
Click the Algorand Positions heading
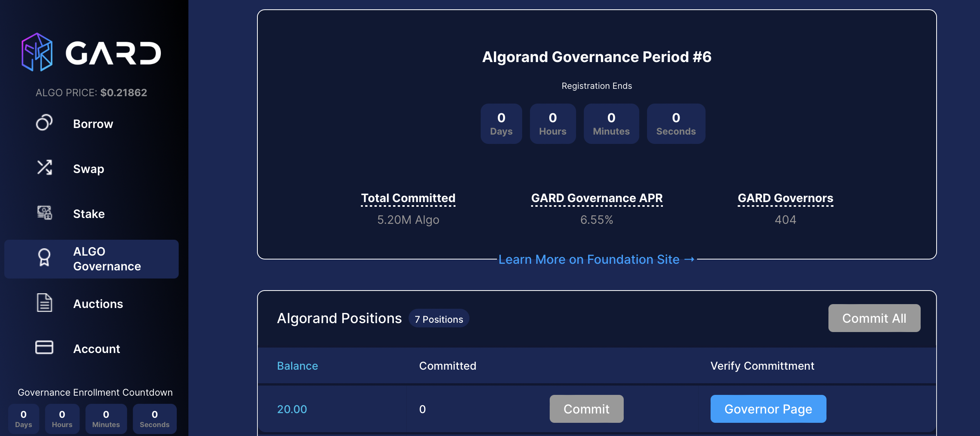(x=339, y=318)
